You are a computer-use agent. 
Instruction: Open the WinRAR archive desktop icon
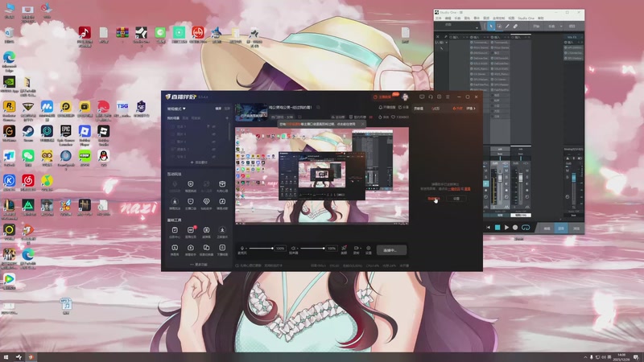122,32
